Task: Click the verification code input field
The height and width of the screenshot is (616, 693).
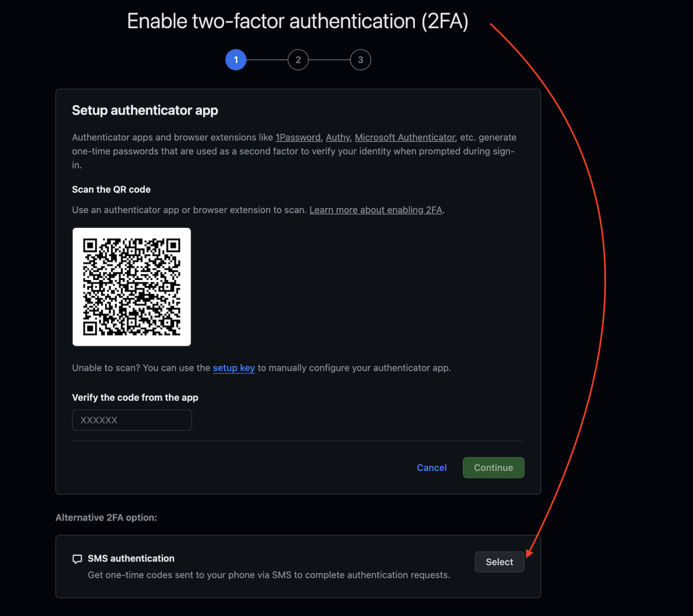Action: click(131, 420)
